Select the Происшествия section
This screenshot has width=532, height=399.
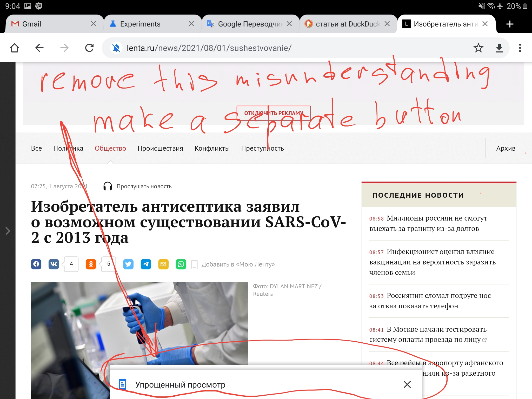pos(160,148)
